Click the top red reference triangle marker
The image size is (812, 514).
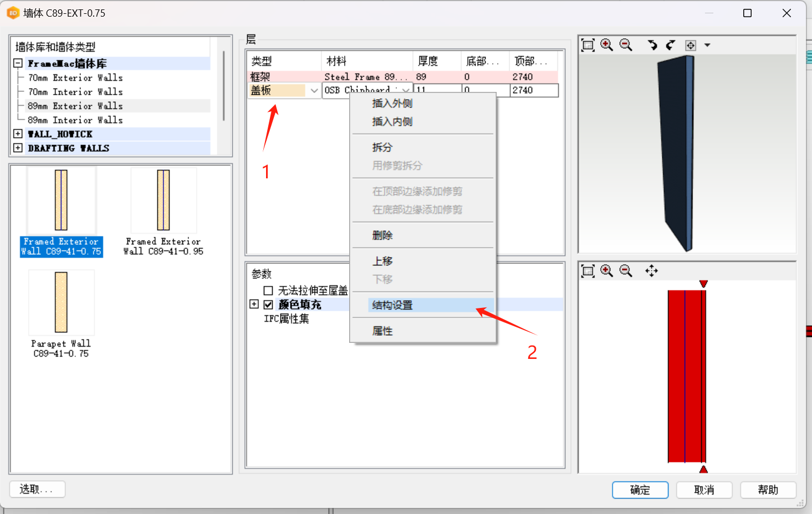703,284
